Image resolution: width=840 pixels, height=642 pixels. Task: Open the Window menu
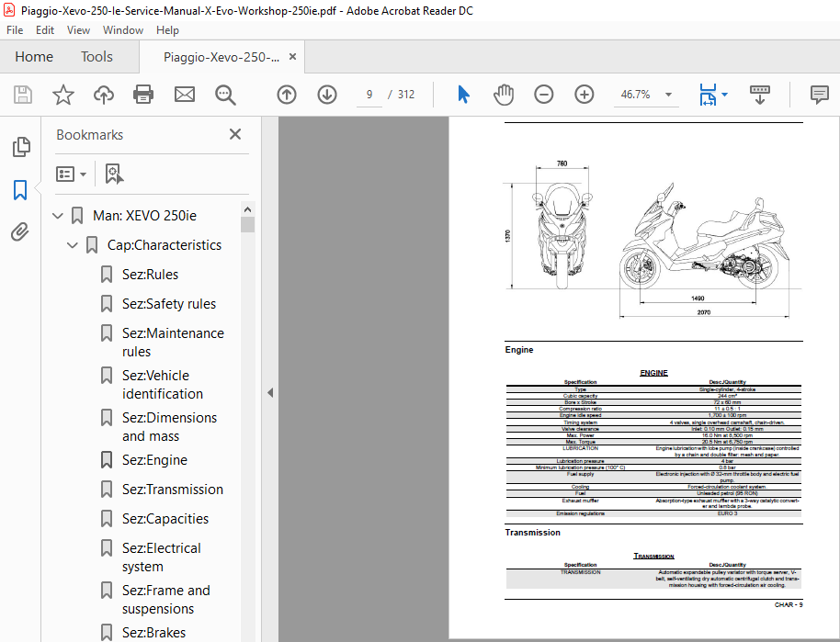tap(122, 30)
